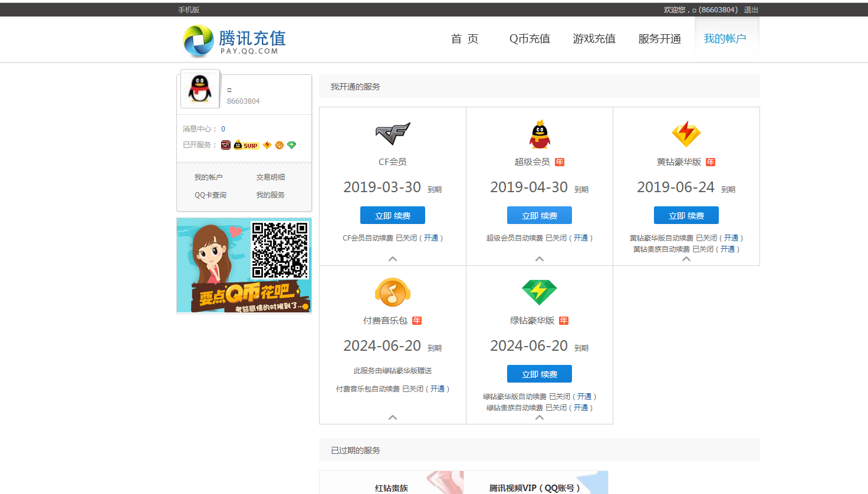868x494 pixels.
Task: Select the 我的帐户 tab
Action: point(725,39)
